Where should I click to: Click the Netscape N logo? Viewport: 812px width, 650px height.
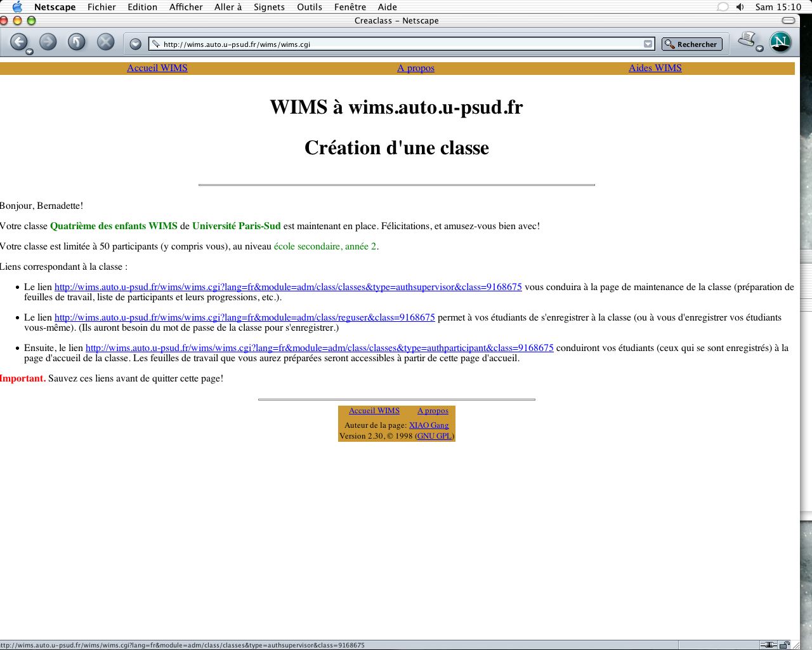point(780,42)
